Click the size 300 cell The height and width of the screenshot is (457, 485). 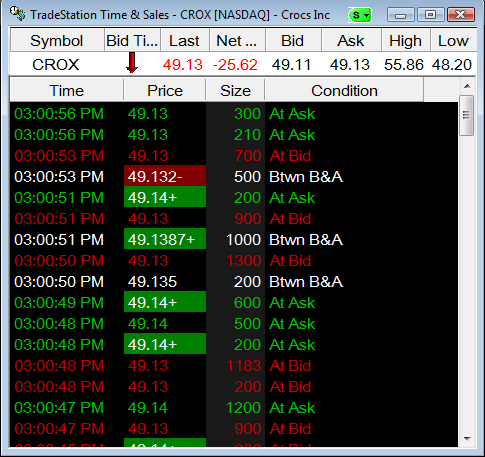click(248, 114)
